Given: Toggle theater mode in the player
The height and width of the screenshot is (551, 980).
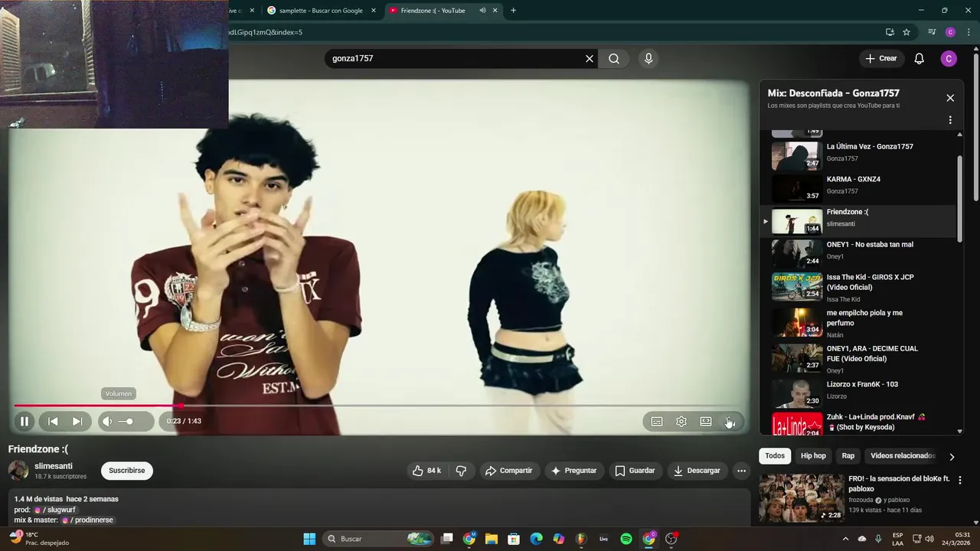Looking at the screenshot, I should pyautogui.click(x=706, y=421).
